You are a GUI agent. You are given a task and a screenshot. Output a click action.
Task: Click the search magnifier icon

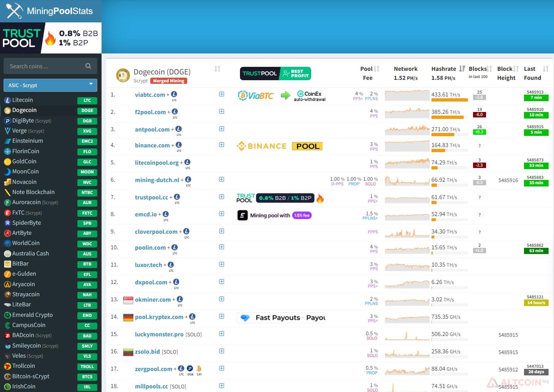[88, 66]
